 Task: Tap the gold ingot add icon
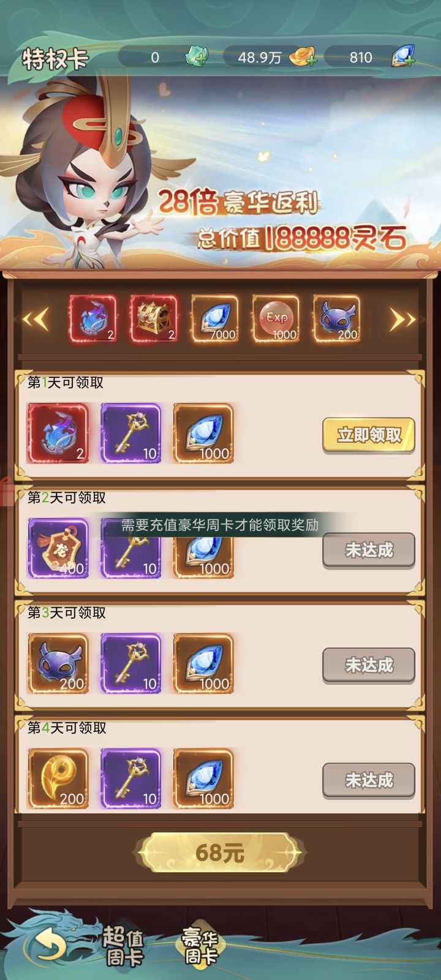click(303, 57)
